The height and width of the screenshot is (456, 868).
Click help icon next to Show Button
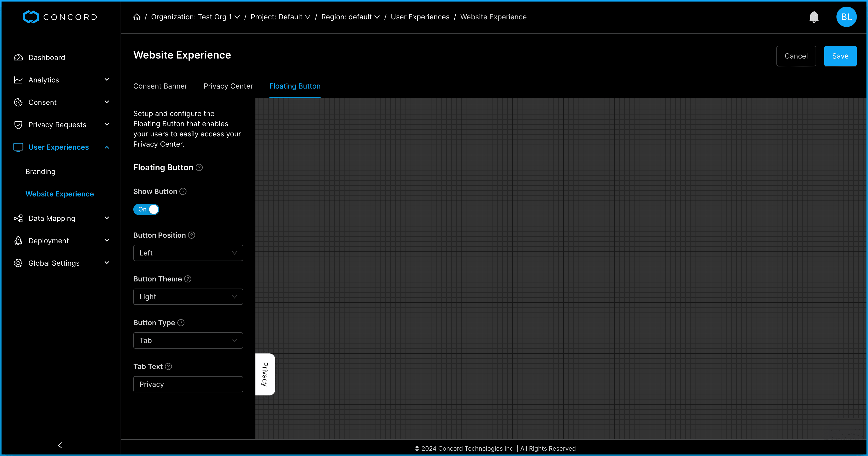coord(183,191)
